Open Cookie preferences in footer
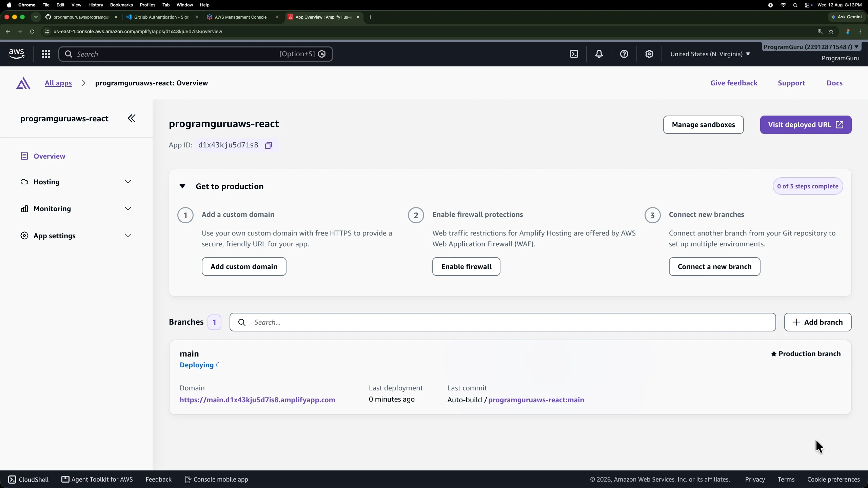This screenshot has width=868, height=488. click(x=833, y=480)
